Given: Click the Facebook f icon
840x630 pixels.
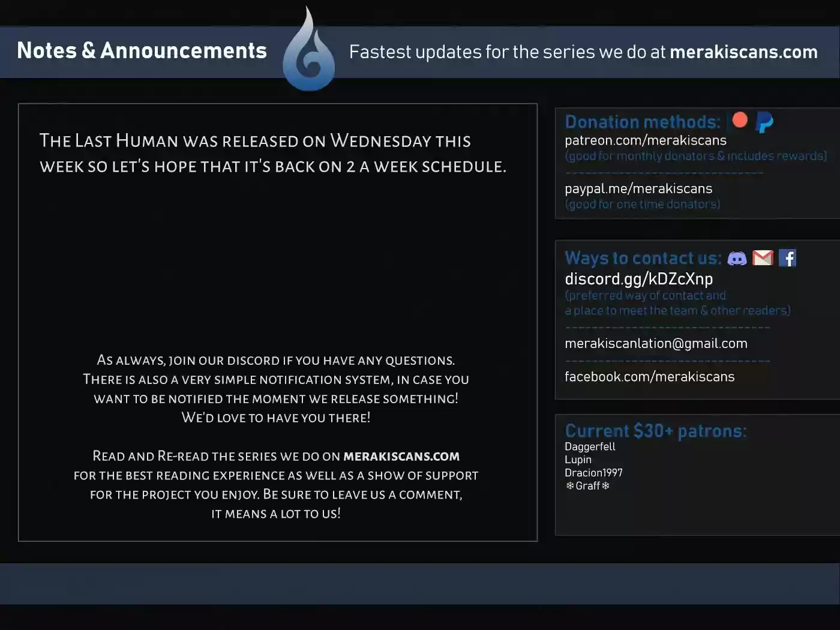Looking at the screenshot, I should tap(787, 258).
